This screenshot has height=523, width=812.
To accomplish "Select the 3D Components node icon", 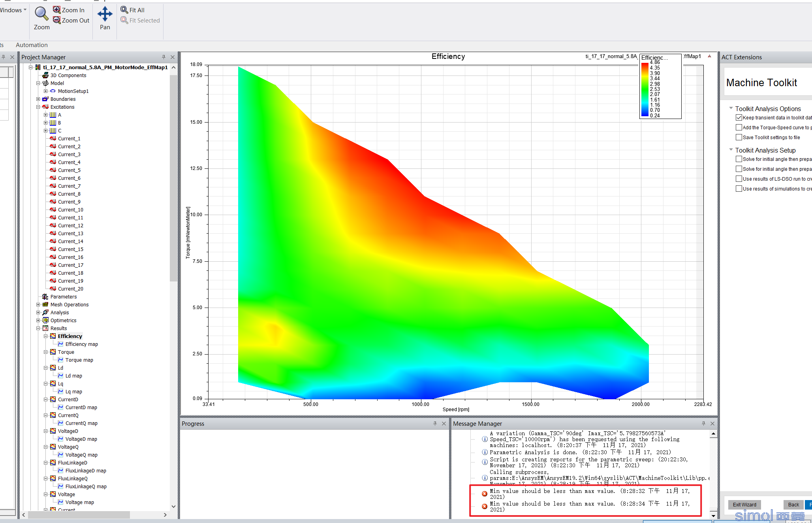I will point(45,75).
